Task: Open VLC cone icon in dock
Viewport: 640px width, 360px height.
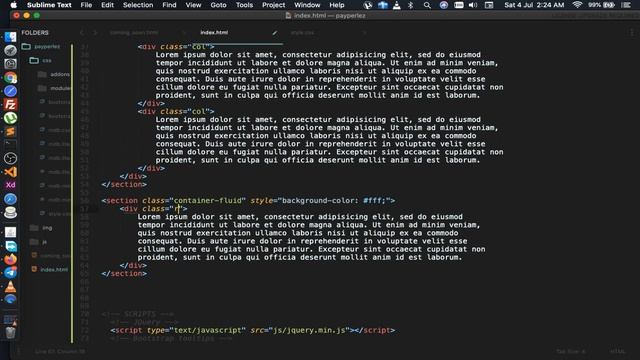Action: click(x=11, y=287)
